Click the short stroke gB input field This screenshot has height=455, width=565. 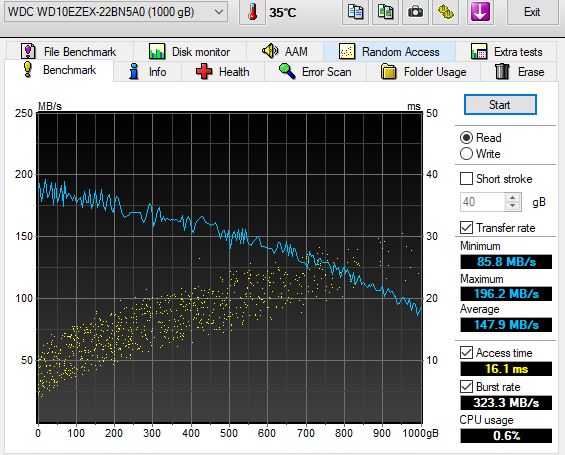point(483,202)
